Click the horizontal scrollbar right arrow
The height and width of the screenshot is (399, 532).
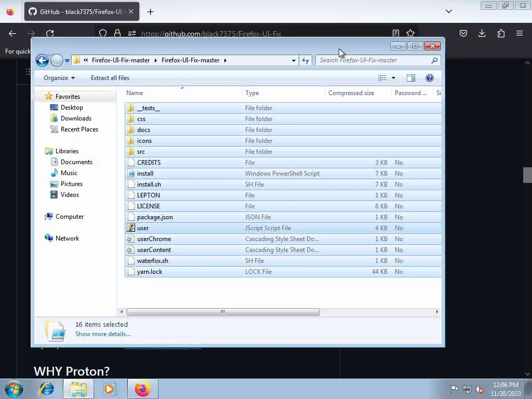(x=437, y=312)
